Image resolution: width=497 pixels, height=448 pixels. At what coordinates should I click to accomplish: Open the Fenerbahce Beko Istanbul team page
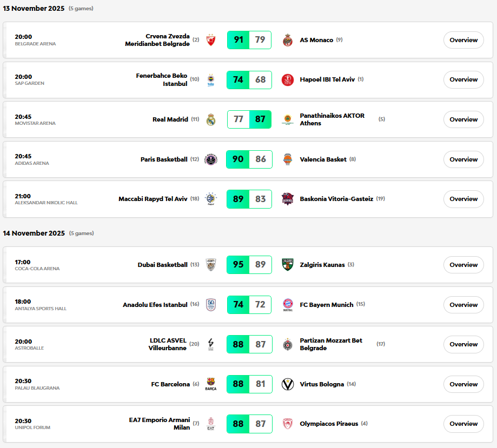tap(161, 79)
